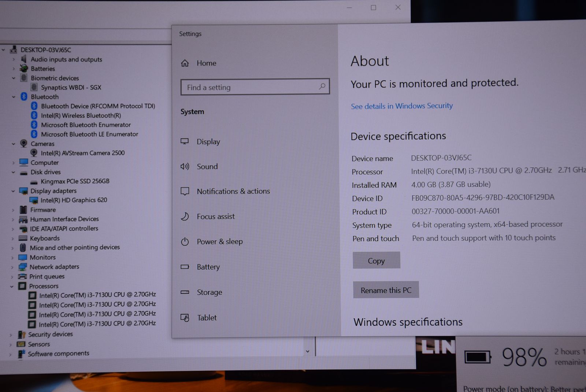
Task: Click the Home icon in Settings
Action: 185,63
